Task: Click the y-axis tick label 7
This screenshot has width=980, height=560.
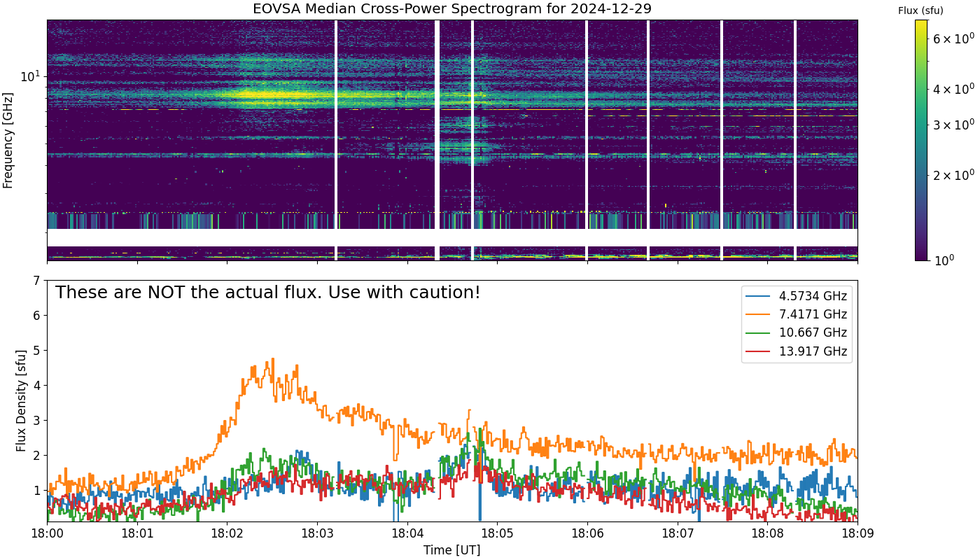Action: tap(38, 281)
